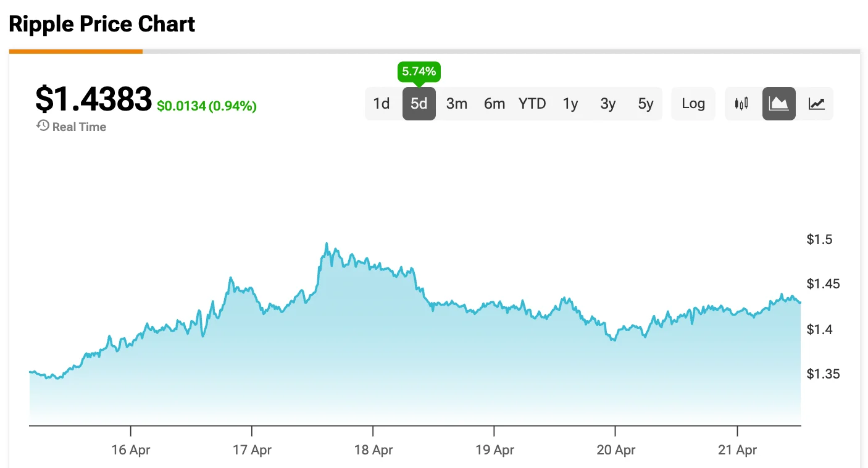868x468 pixels.
Task: Choose the 6m period option
Action: [x=495, y=104]
